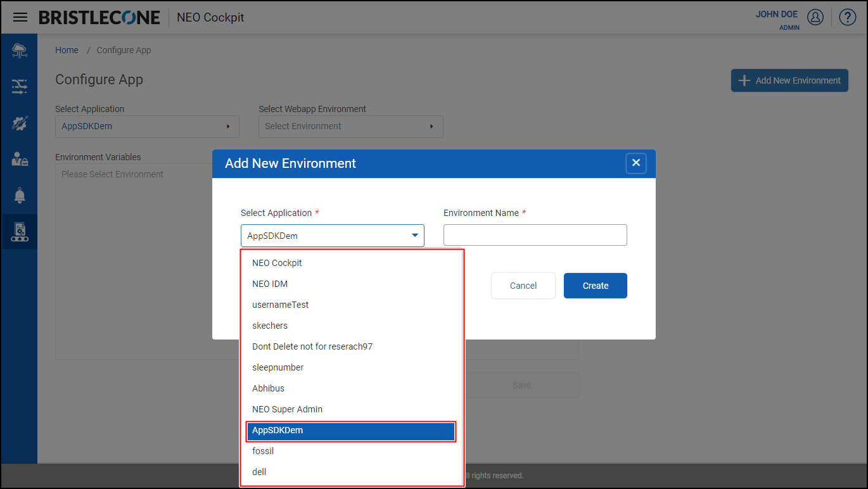This screenshot has width=868, height=489.
Task: Select skechers in the dropdown list
Action: point(352,326)
